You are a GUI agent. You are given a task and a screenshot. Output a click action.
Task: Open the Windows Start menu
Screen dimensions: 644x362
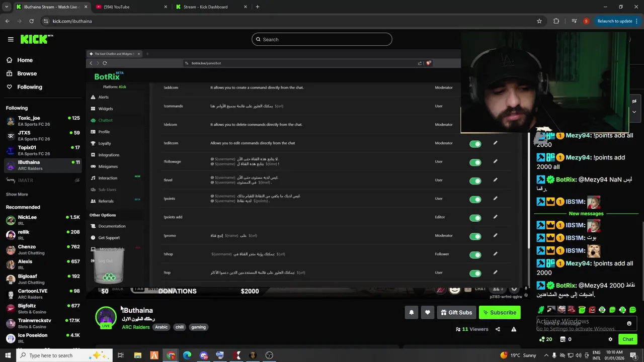[x=8, y=355]
